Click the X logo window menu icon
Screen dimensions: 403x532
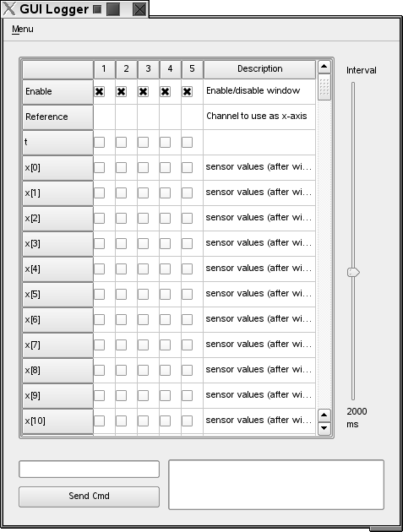(9, 8)
